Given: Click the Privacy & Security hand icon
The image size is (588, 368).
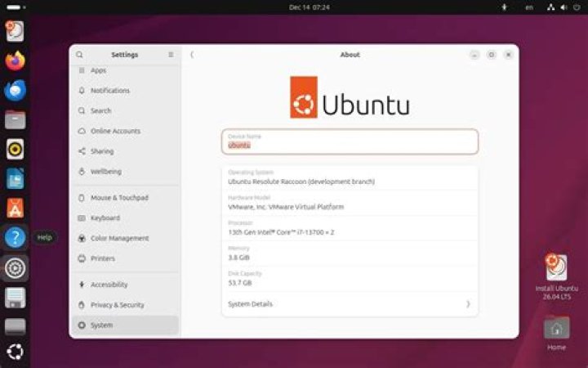Looking at the screenshot, I should [82, 305].
